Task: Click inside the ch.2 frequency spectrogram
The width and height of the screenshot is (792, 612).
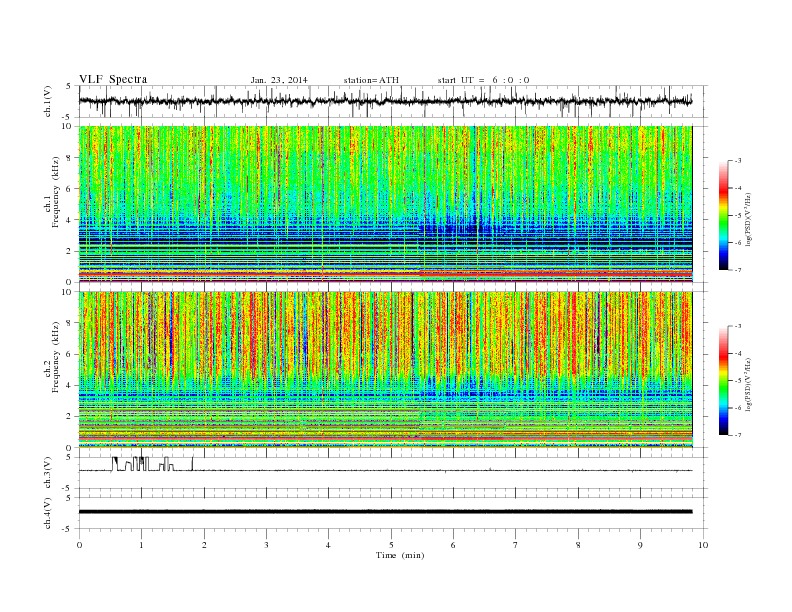Action: coord(386,369)
